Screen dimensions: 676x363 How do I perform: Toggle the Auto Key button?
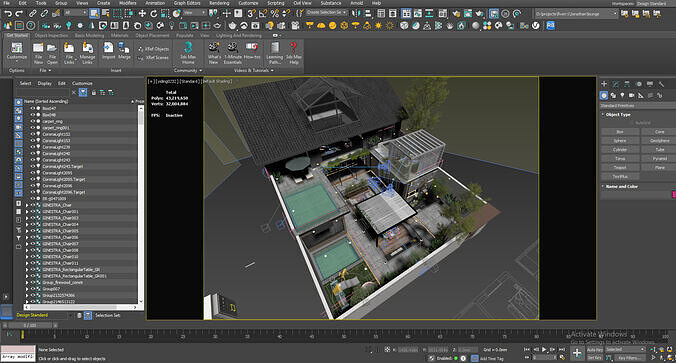595,350
